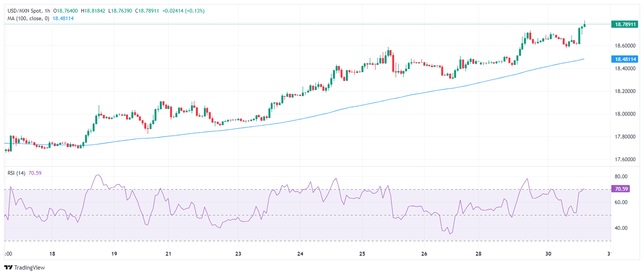The image size is (644, 275).
Task: Click the 80.00 RSI scale label
Action: [x=621, y=176]
